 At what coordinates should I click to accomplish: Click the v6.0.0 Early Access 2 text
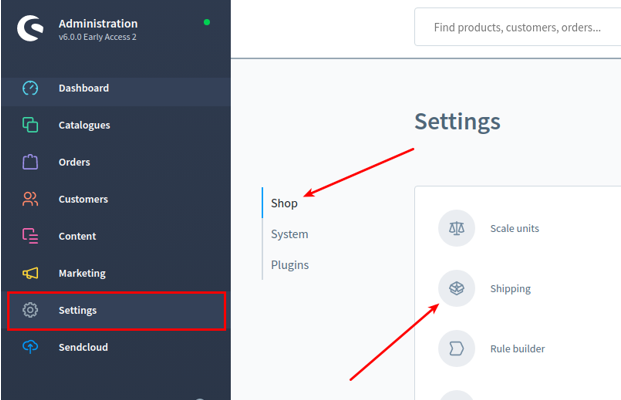[x=97, y=37]
